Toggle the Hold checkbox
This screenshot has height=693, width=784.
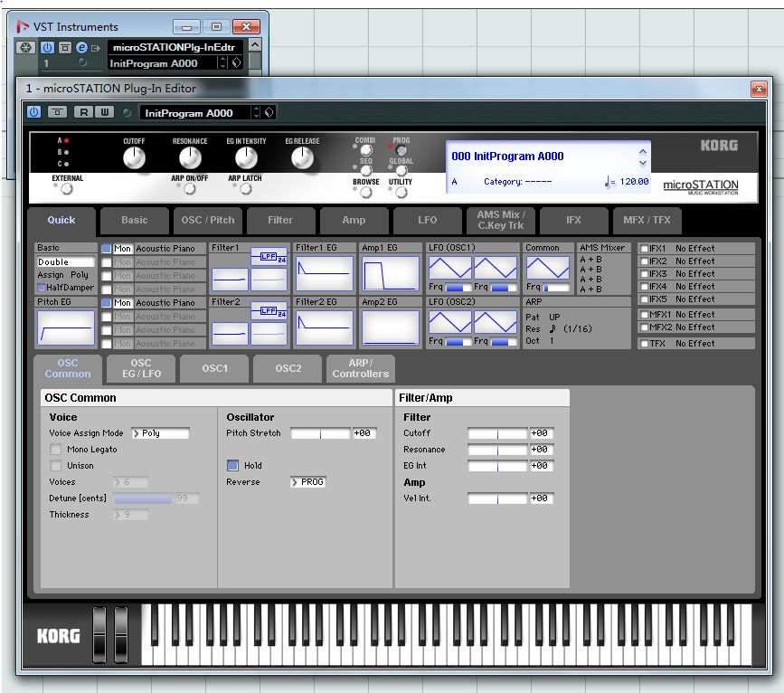coord(232,466)
